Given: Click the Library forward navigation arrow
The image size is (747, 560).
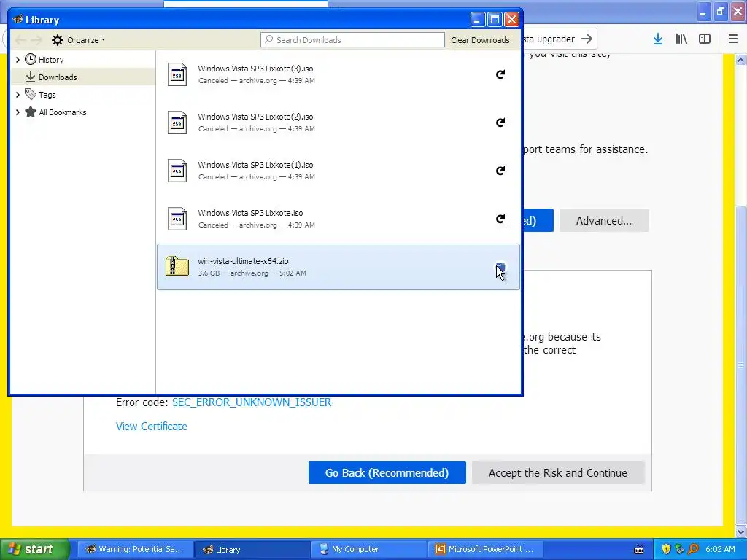Looking at the screenshot, I should click(36, 40).
